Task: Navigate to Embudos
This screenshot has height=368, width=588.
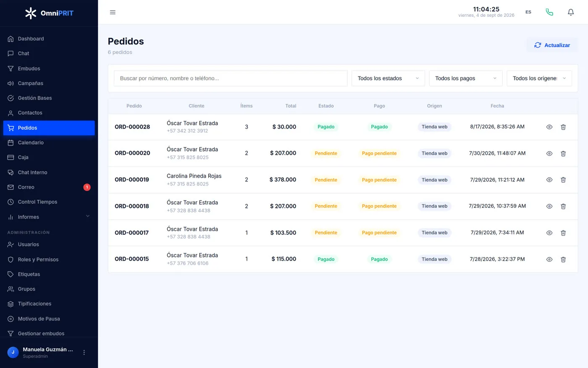Action: 49,68
